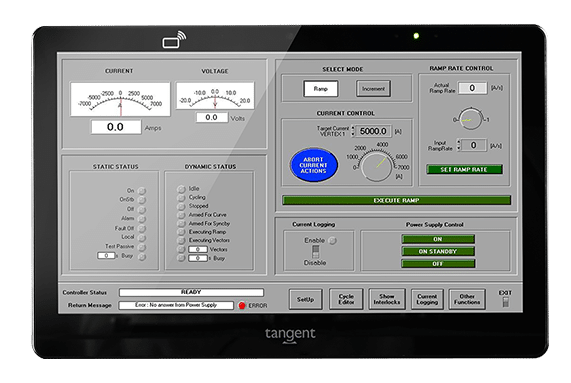The image size is (571, 383).
Task: Click the Local status indicator
Action: (x=142, y=238)
